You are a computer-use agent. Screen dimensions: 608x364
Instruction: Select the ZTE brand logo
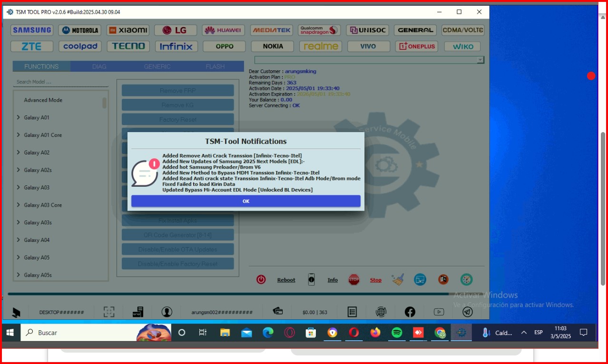click(32, 46)
